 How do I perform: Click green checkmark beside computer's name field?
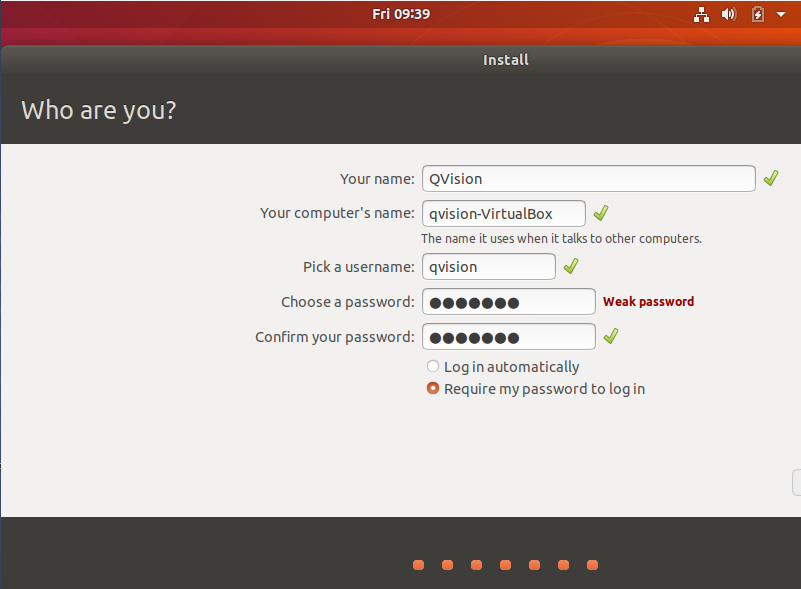point(601,213)
